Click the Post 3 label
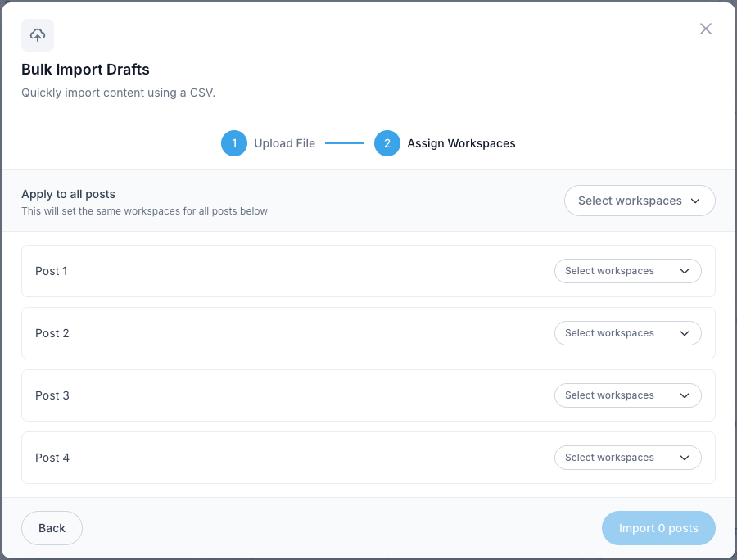 coord(52,395)
